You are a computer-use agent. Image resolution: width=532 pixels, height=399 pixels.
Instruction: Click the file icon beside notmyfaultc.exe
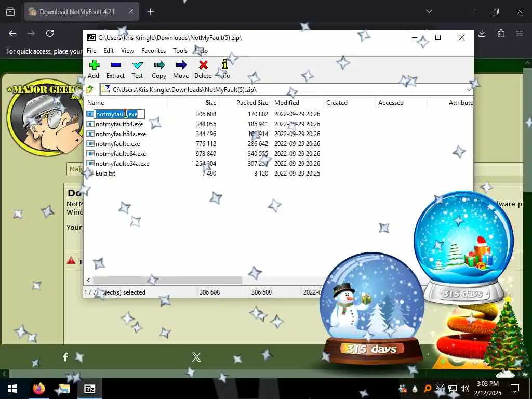pyautogui.click(x=90, y=144)
